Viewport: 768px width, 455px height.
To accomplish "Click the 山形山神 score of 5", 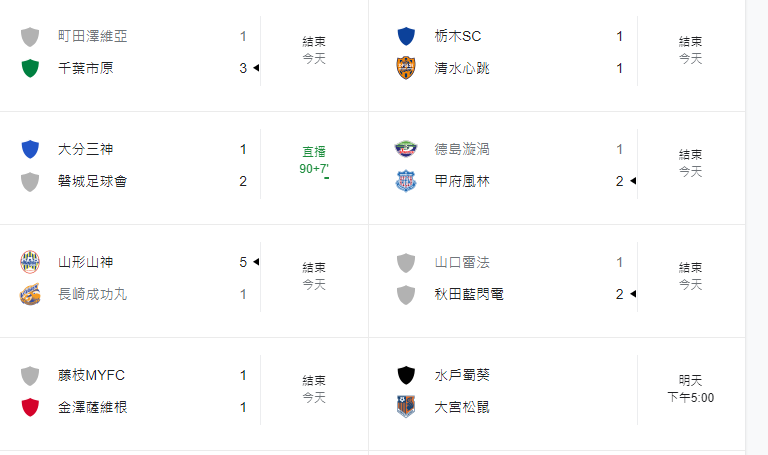I will (243, 262).
